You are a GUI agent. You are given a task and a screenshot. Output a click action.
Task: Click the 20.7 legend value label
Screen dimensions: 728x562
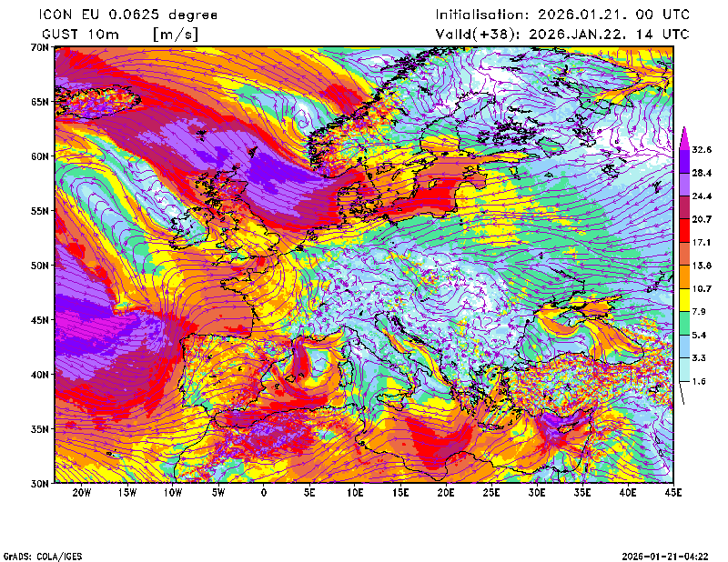point(701,219)
